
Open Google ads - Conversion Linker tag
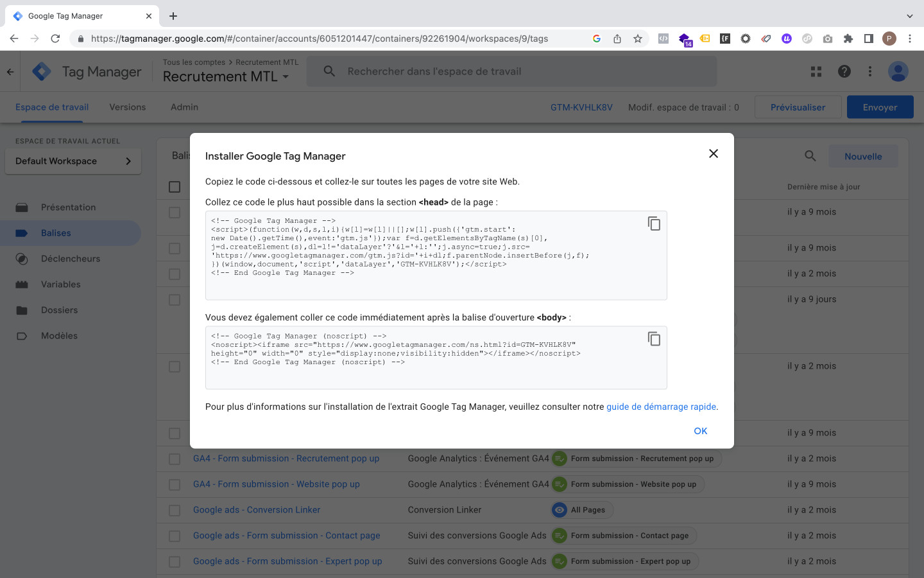257,510
